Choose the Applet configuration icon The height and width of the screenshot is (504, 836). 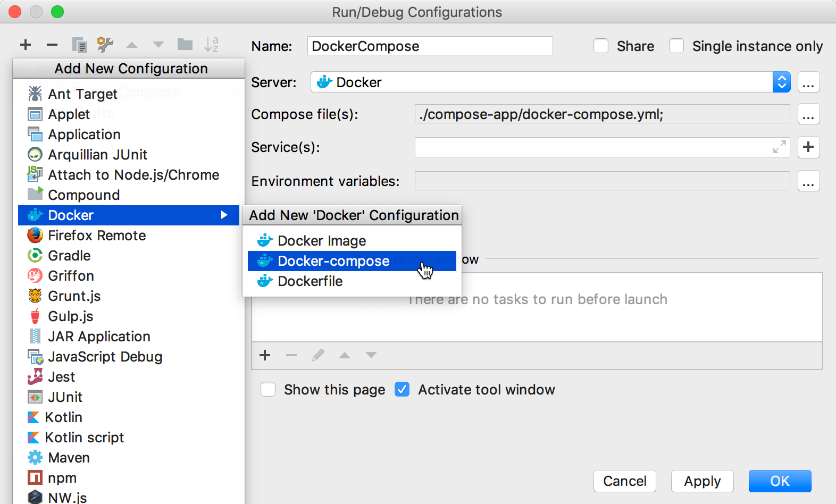click(x=35, y=114)
